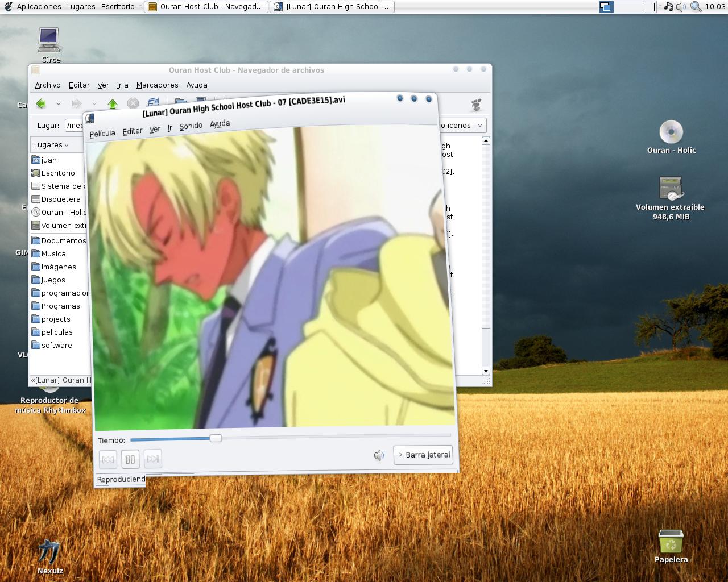This screenshot has height=582, width=728.
Task: Open the Archivo menu in file browser
Action: tap(48, 85)
